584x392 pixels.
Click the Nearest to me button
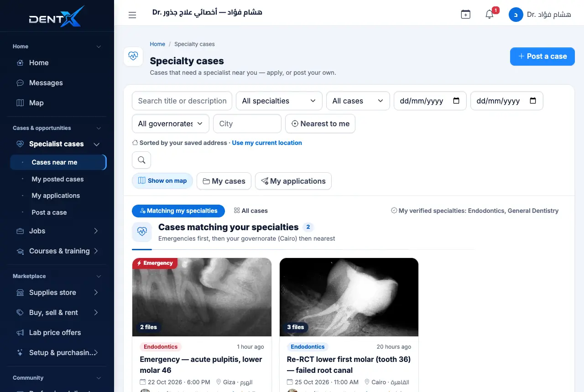(320, 124)
